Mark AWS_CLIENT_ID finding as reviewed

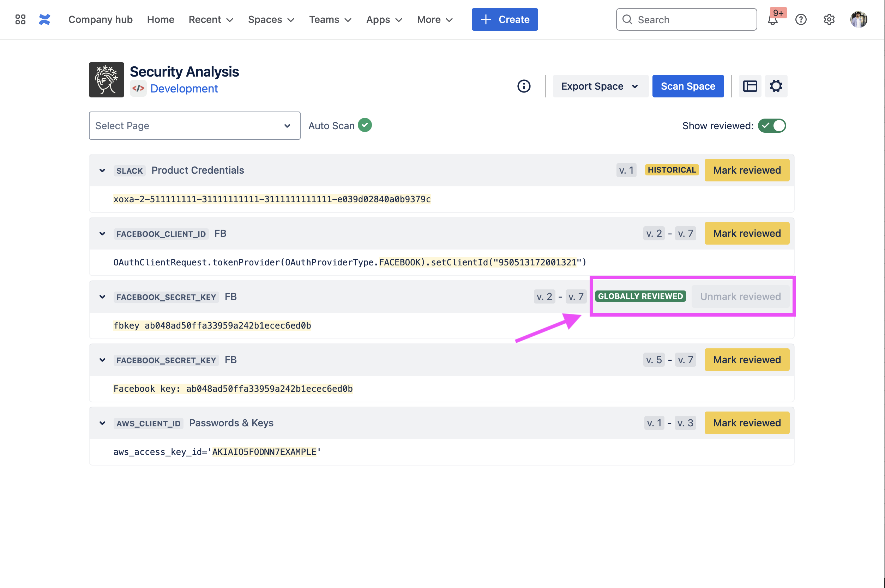pos(747,423)
